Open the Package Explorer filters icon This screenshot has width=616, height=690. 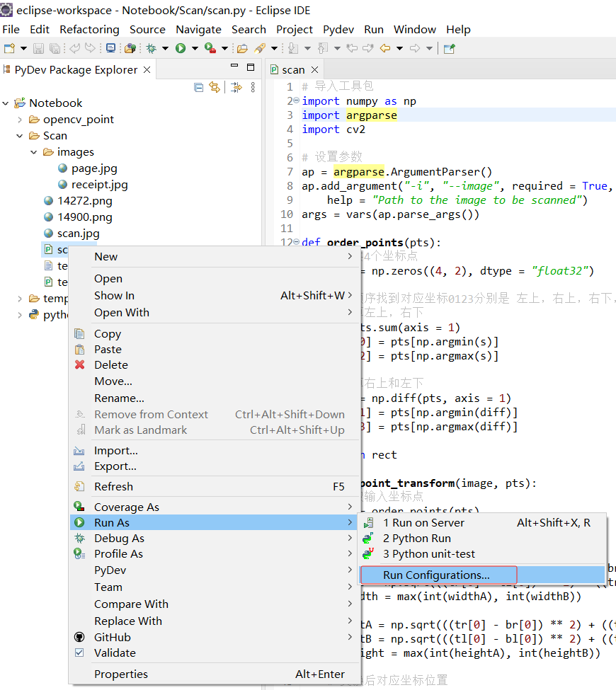coord(236,88)
